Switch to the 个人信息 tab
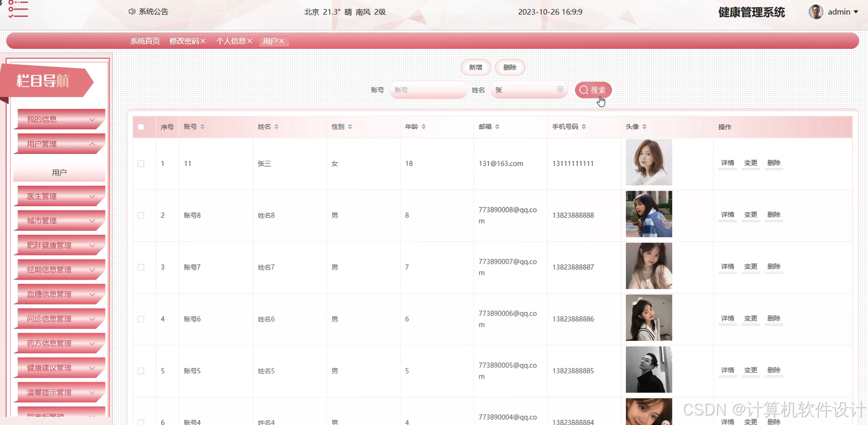868x425 pixels. [231, 41]
